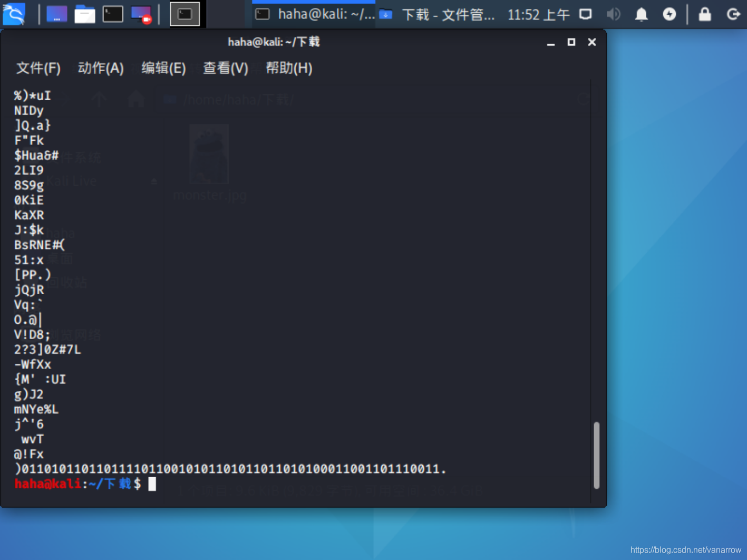Open the display settings tray icon
Screen dimensions: 747x560
(586, 14)
